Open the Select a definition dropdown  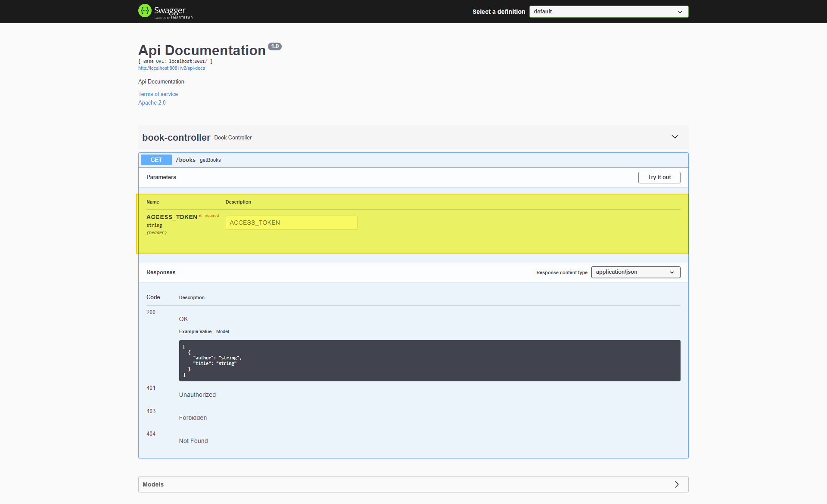(x=608, y=12)
